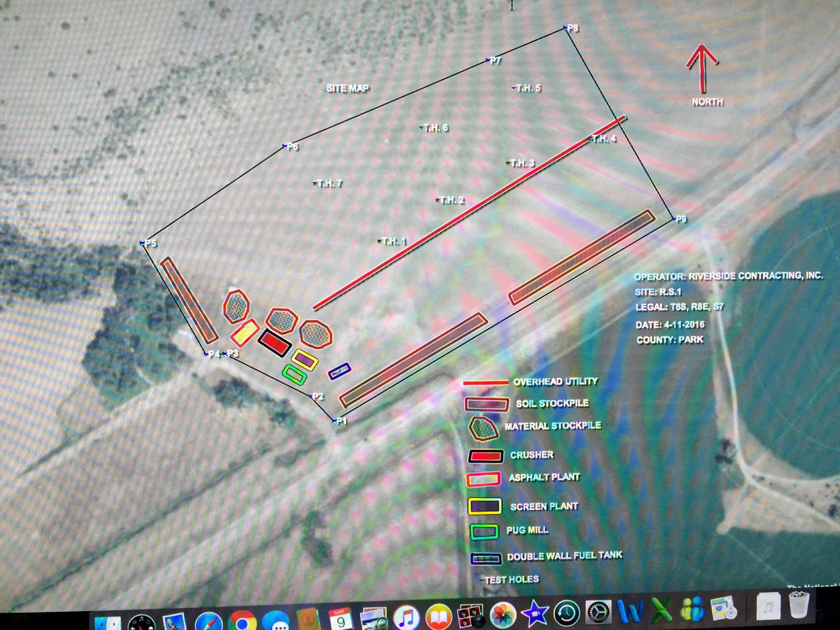Open Time Machine from the Dock
The width and height of the screenshot is (840, 630).
567,614
